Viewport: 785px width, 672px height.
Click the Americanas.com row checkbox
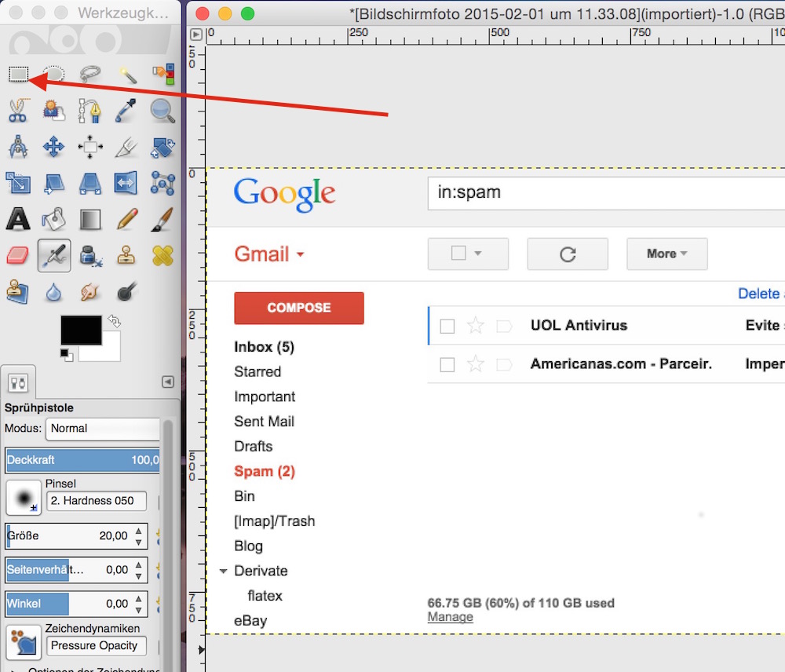[447, 364]
